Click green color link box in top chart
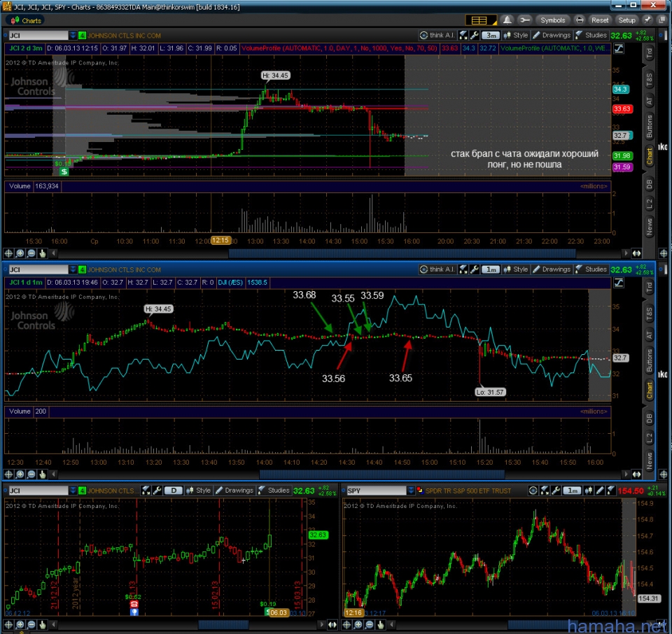Screen dimensions: 672x634 click(83, 36)
